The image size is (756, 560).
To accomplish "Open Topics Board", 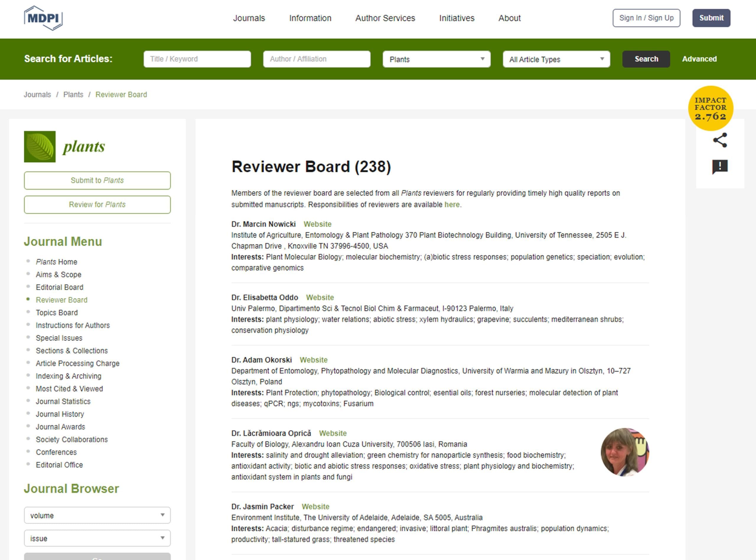I will coord(57,313).
